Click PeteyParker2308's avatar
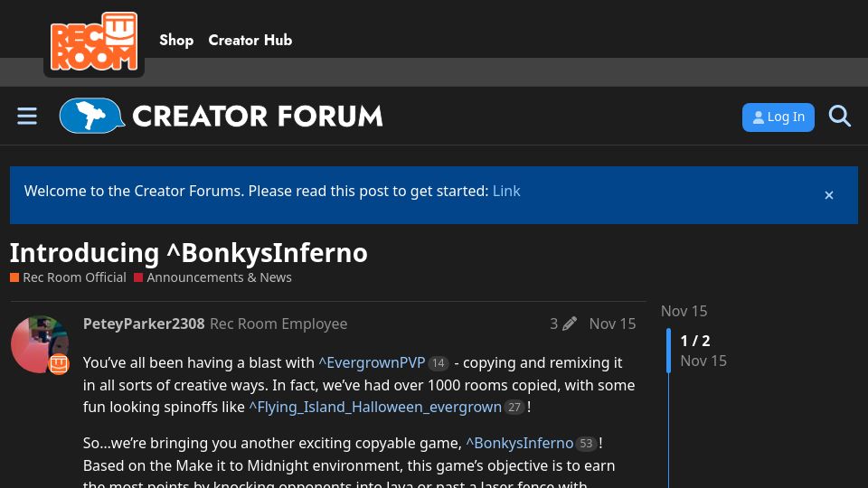Screen dimensions: 868x488 [40, 344]
